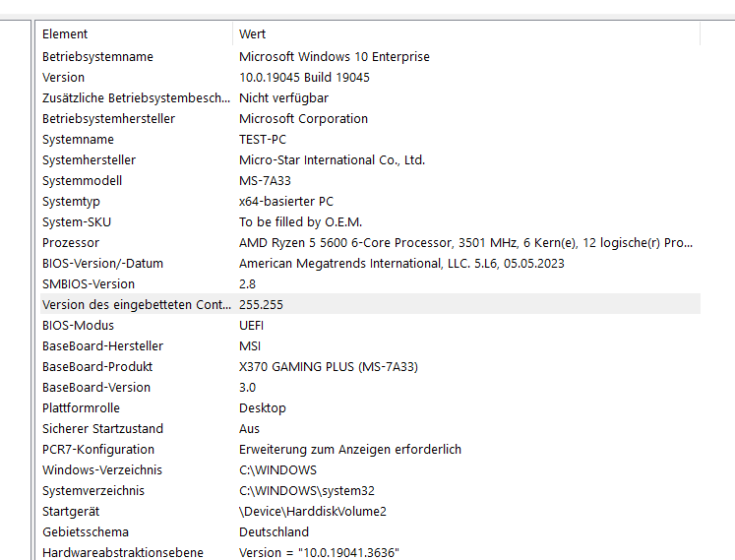This screenshot has height=560, width=735.
Task: Select value Erweiterung zum Anzeigen erforderlich
Action: click(x=350, y=449)
